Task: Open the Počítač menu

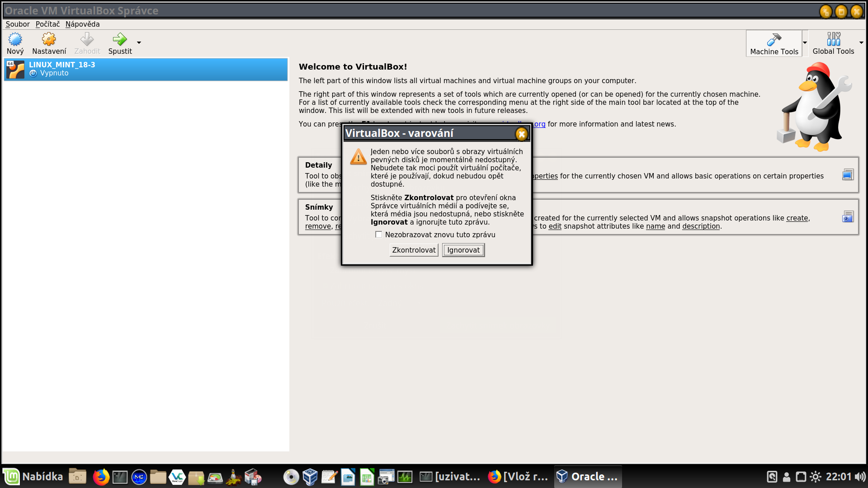Action: point(47,24)
